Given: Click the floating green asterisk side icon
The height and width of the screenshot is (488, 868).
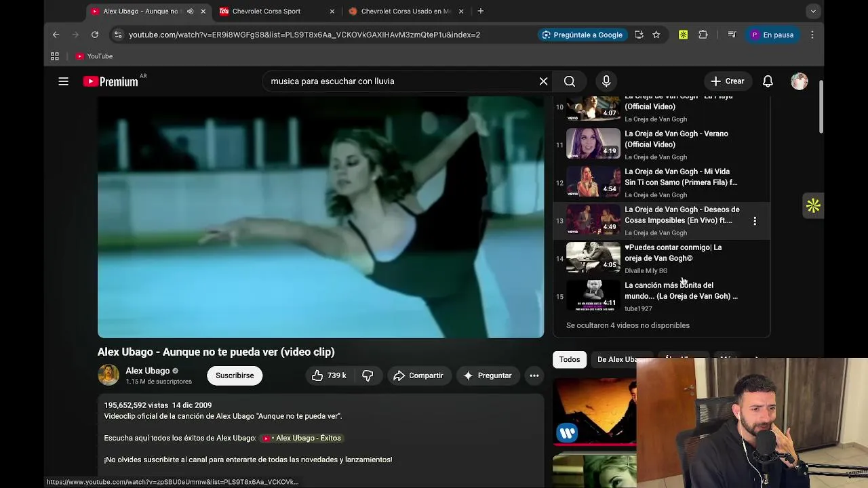Looking at the screenshot, I should tap(813, 206).
